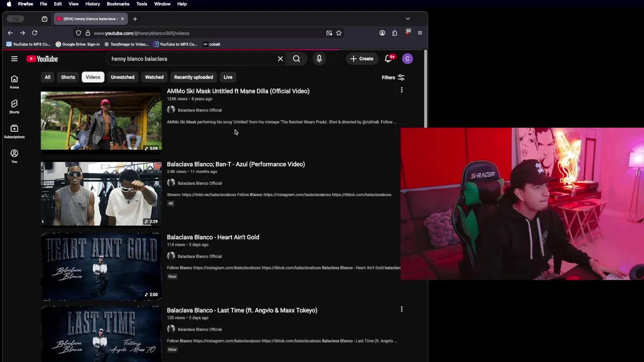Go back in Firefox
Viewport: 644px width, 362px height.
pos(10,33)
